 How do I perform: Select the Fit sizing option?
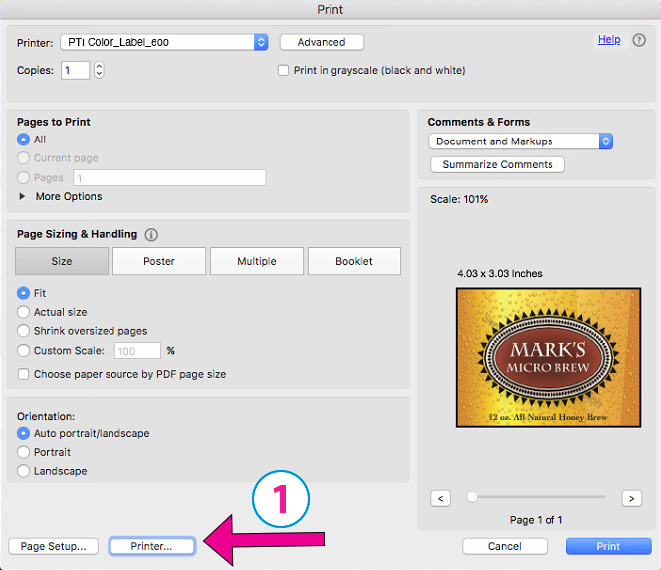(23, 293)
